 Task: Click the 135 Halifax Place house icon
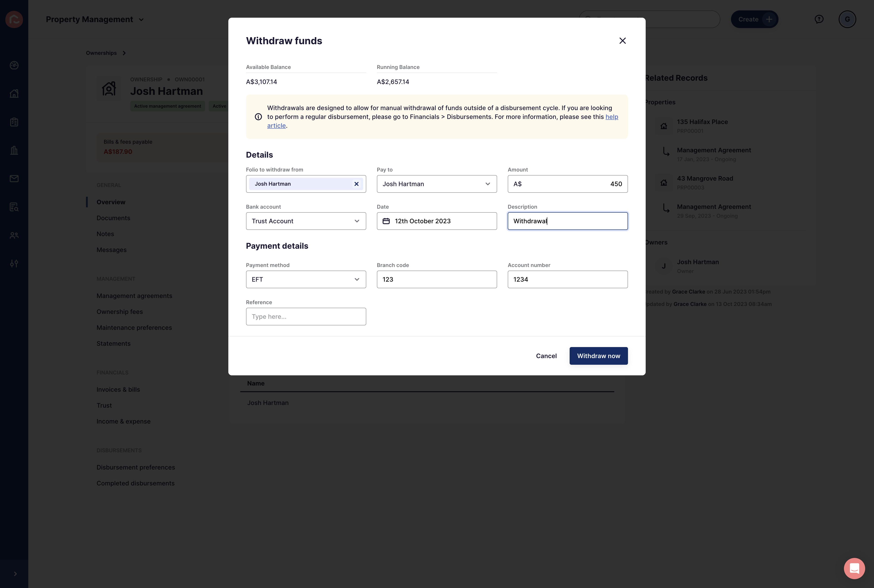(663, 126)
